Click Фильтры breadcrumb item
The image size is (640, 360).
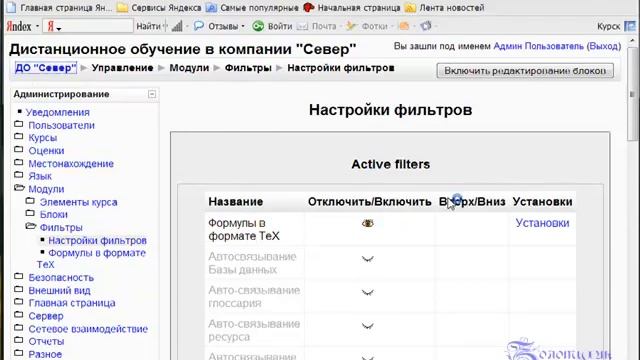(248, 68)
